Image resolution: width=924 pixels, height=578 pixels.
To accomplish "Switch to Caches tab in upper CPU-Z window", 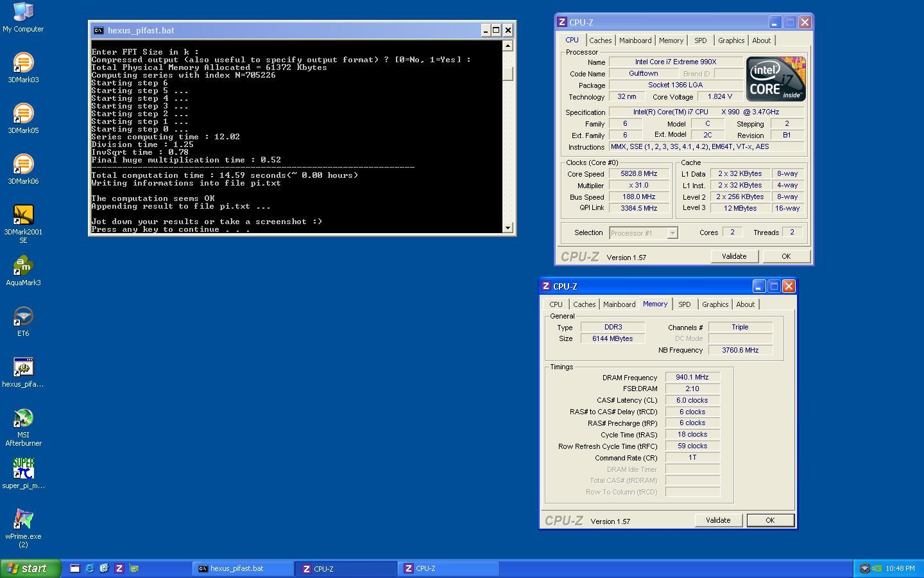I will pos(601,40).
